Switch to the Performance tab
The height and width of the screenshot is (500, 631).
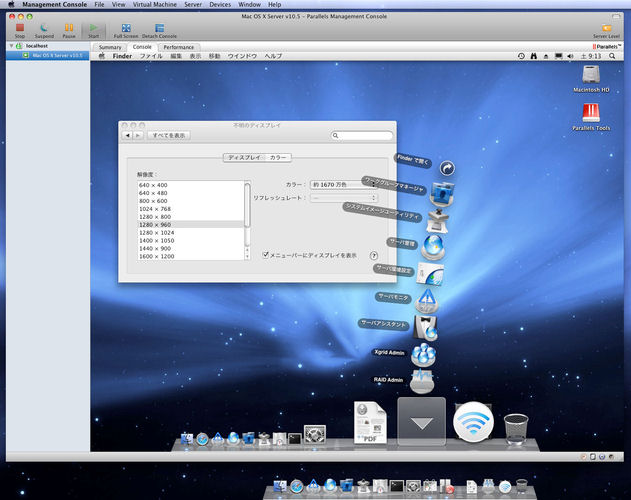178,47
